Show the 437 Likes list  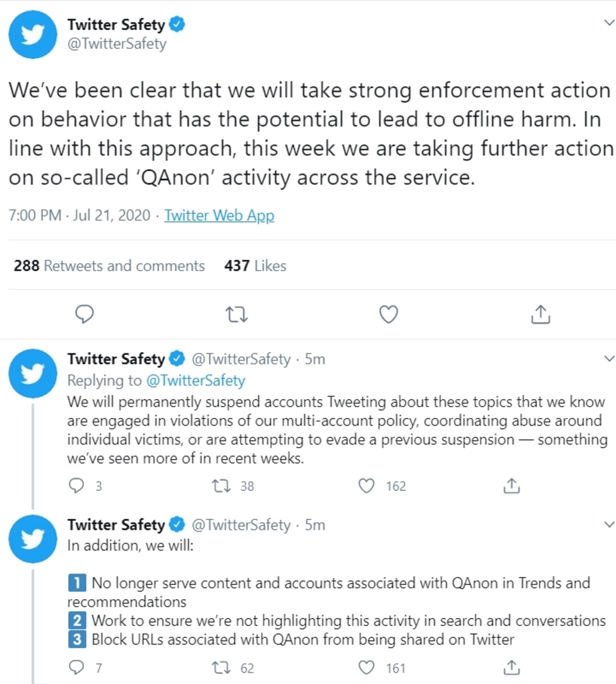pyautogui.click(x=255, y=266)
